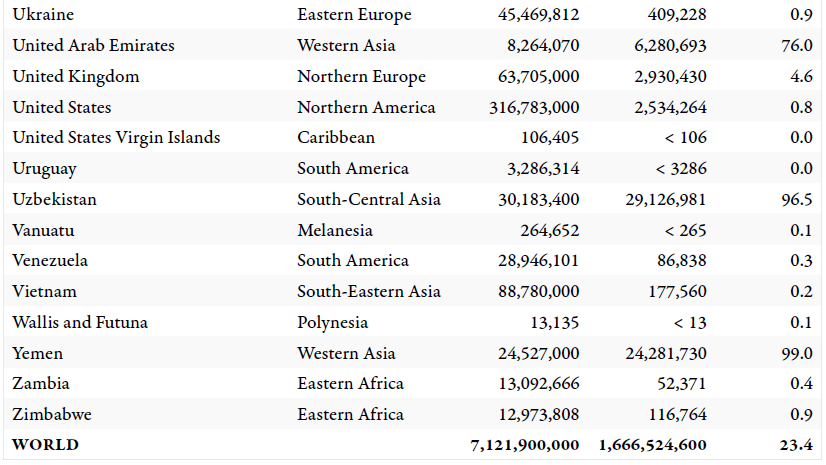Click the bold WORLD total label
The image size is (826, 465).
(45, 445)
